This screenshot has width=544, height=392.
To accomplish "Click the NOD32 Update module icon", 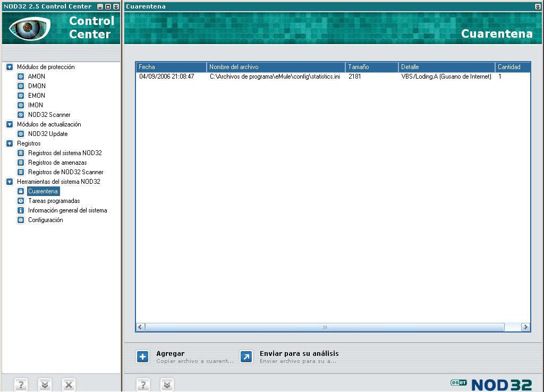I will [x=21, y=134].
